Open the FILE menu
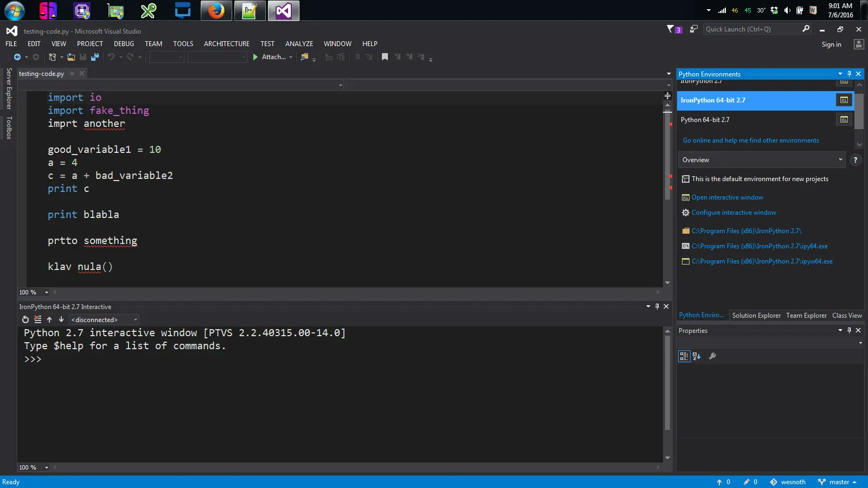This screenshot has height=488, width=868. pos(11,44)
